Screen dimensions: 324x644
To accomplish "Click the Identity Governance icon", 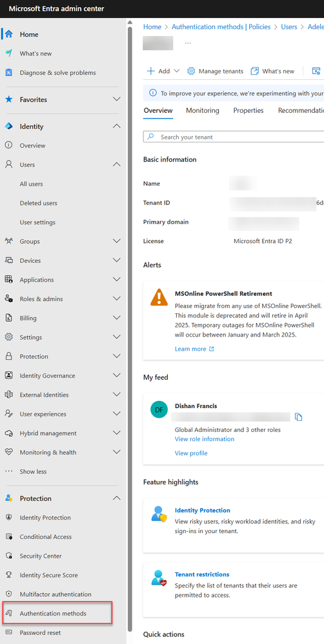I will [x=8, y=375].
